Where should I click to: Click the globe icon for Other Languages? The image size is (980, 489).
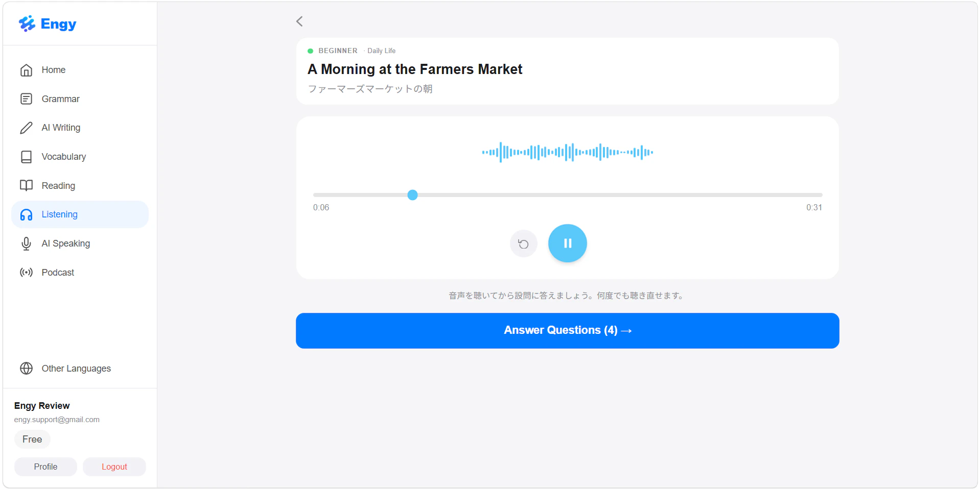point(26,369)
